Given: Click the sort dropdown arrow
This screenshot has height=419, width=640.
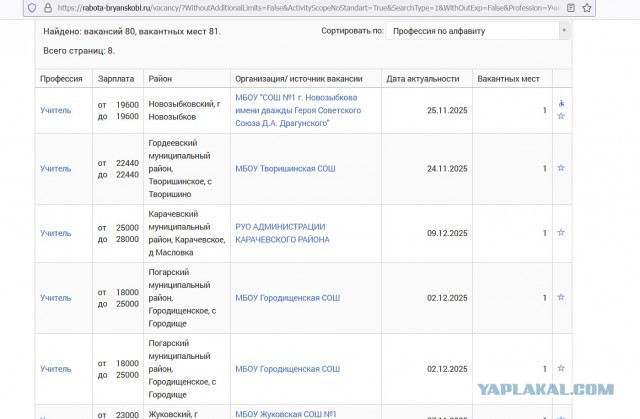Looking at the screenshot, I should pos(564,31).
